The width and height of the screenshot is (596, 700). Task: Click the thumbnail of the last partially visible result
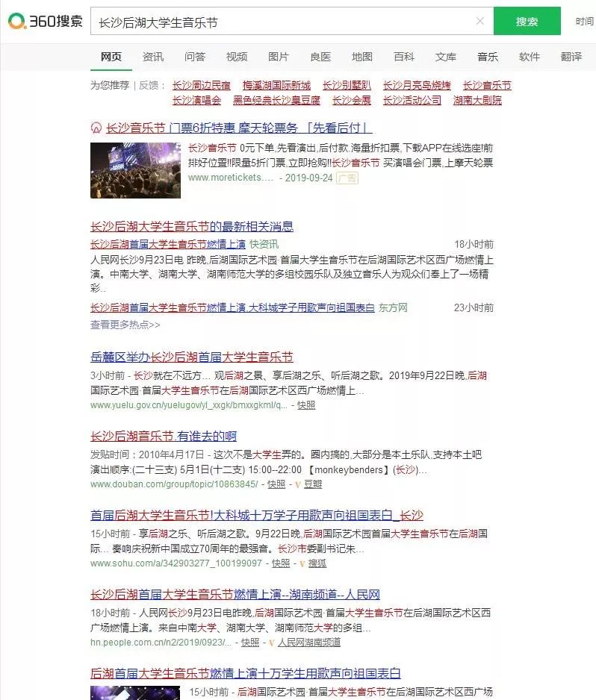pyautogui.click(x=135, y=693)
